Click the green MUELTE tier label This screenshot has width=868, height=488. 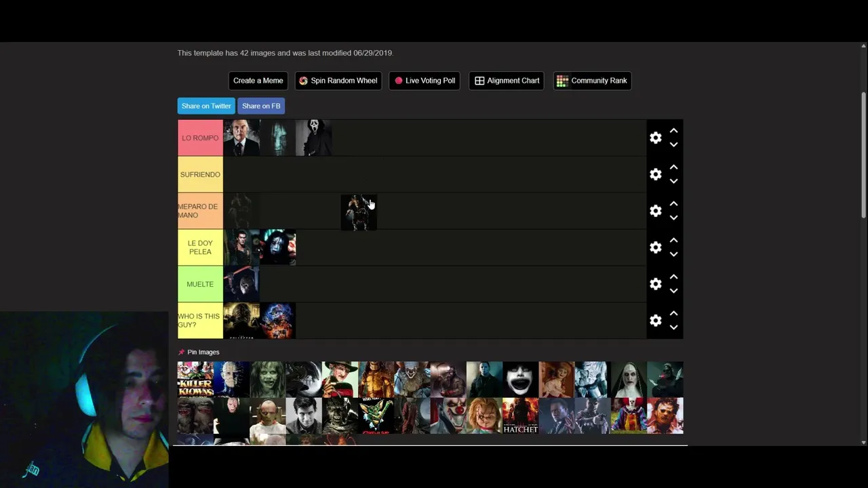pos(200,284)
